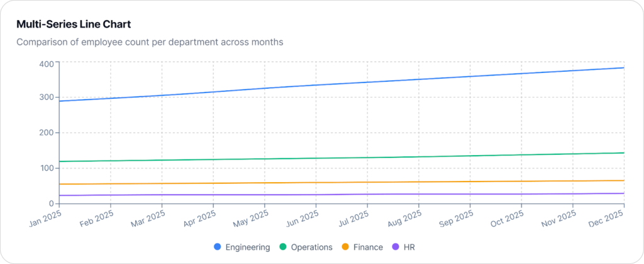Click the orange Finance legend dot
Screen dimensions: 644x264
coord(346,247)
